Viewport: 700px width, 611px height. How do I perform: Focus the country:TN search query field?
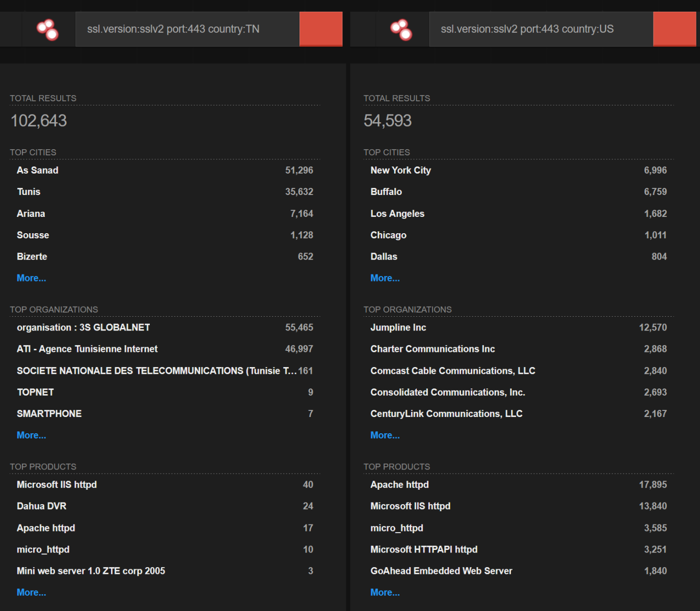coord(187,29)
